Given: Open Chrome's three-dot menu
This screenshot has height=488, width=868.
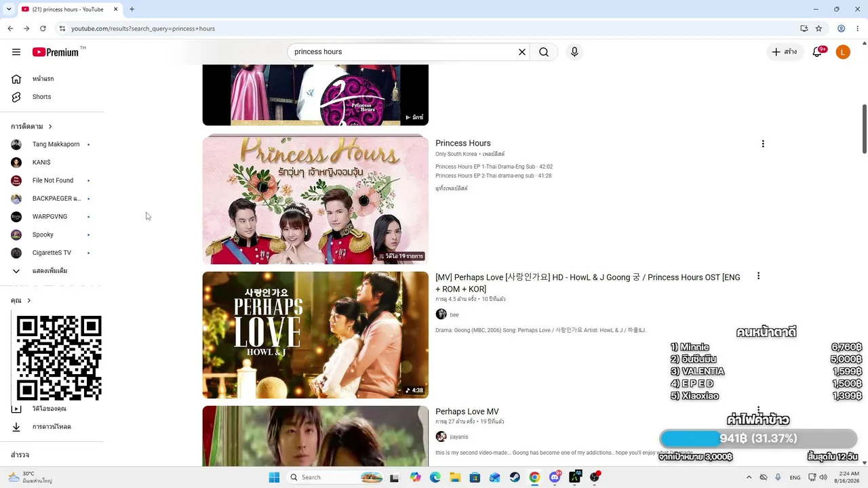Looking at the screenshot, I should pyautogui.click(x=858, y=28).
